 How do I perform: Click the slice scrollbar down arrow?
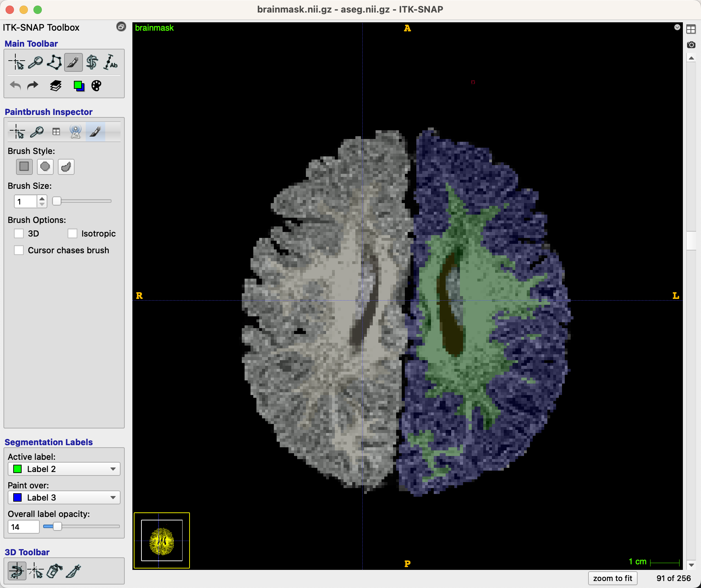coord(691,565)
